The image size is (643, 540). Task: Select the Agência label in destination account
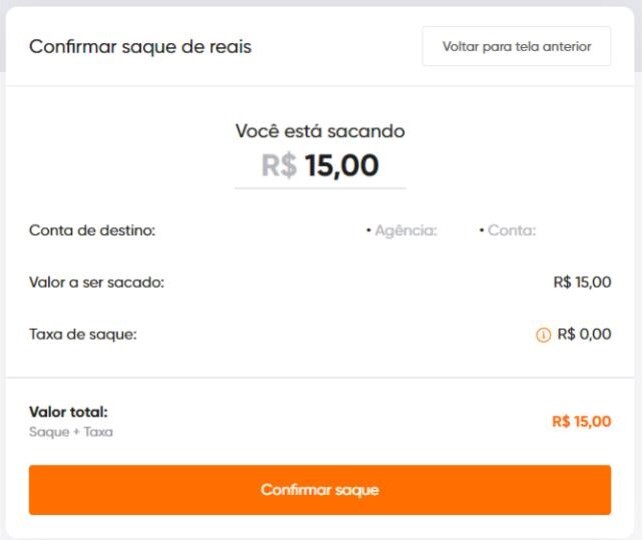(406, 231)
